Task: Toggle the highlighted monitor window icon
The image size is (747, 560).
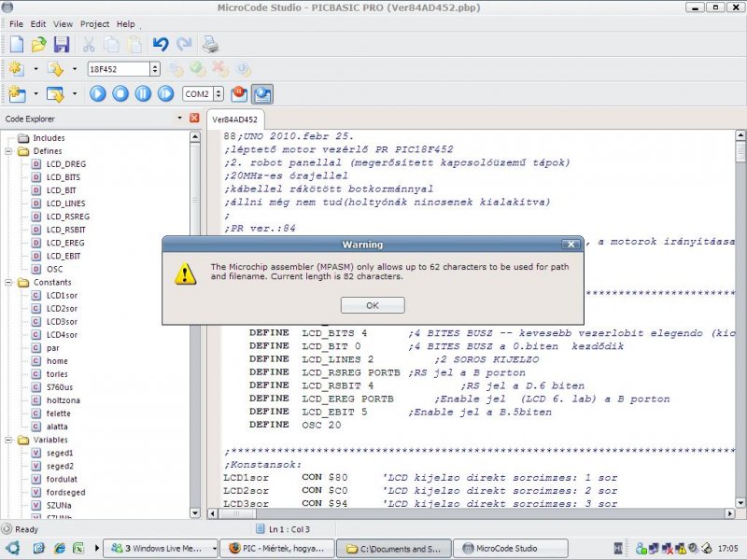Action: 262,94
